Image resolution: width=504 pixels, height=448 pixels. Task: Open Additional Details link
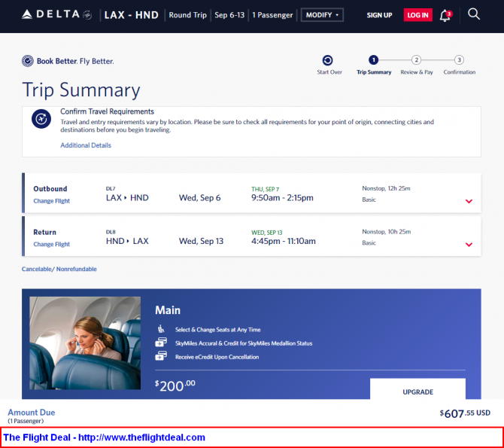[x=85, y=145]
